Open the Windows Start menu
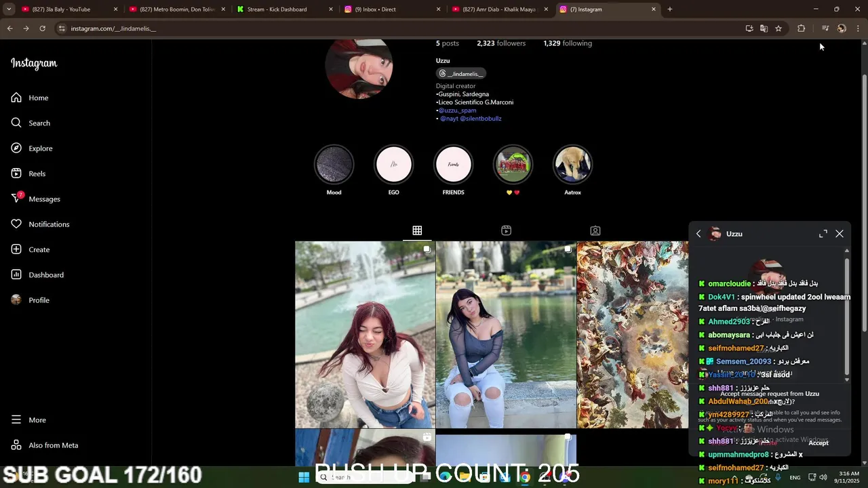868x488 pixels. click(x=304, y=477)
